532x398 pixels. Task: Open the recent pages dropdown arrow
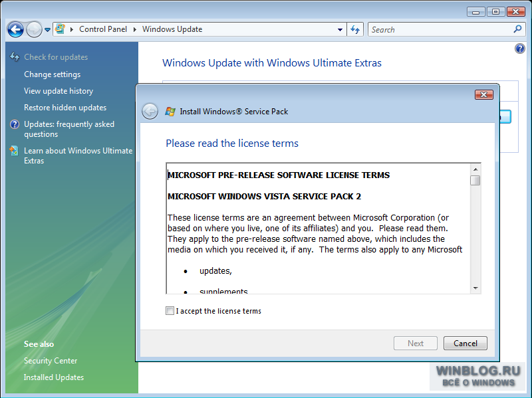click(x=47, y=30)
